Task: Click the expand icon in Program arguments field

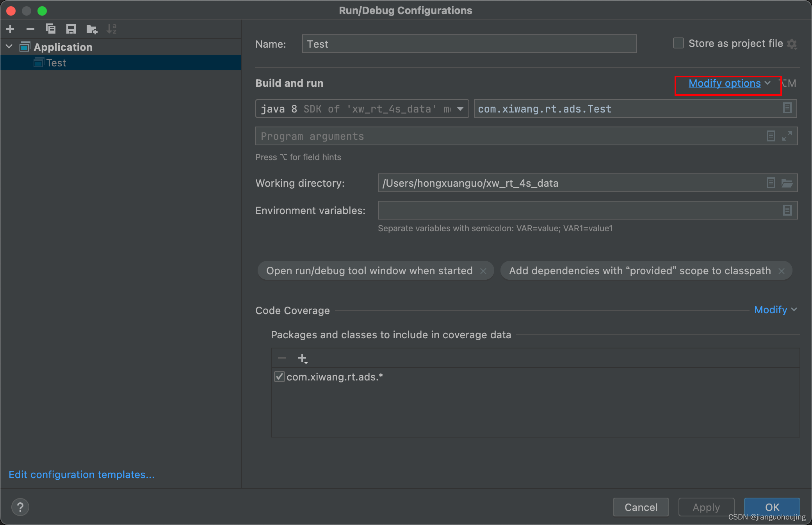Action: [x=787, y=136]
